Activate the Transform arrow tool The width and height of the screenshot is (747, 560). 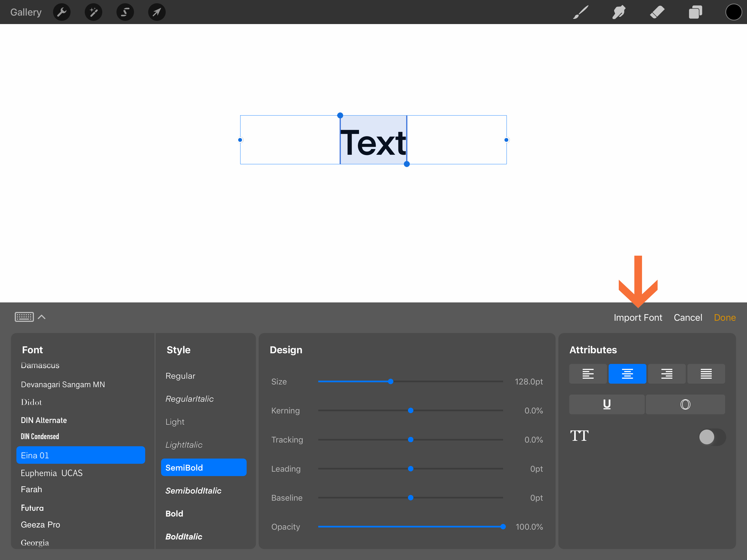point(157,13)
